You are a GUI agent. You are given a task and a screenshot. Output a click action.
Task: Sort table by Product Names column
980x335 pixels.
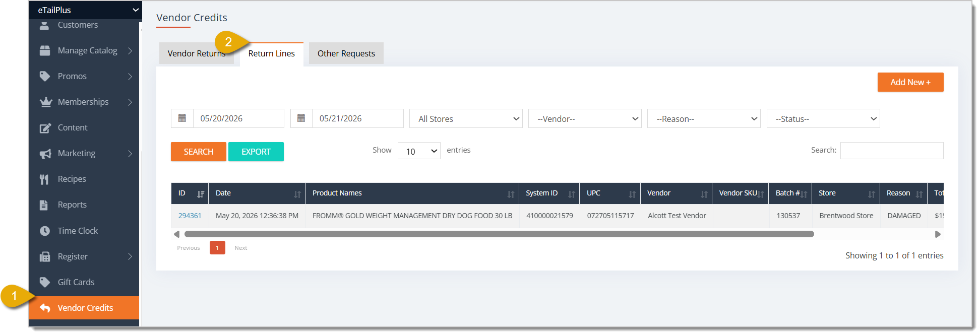point(412,193)
